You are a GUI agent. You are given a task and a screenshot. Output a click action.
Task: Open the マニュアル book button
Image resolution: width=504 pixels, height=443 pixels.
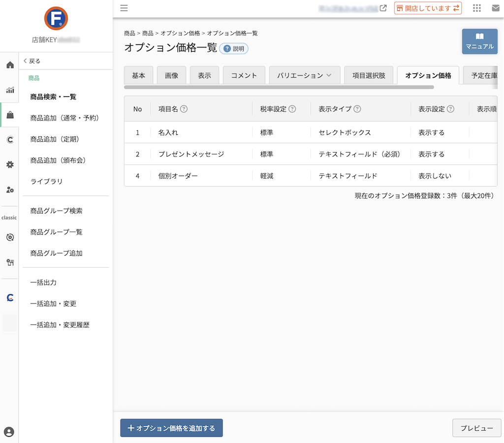pos(479,41)
